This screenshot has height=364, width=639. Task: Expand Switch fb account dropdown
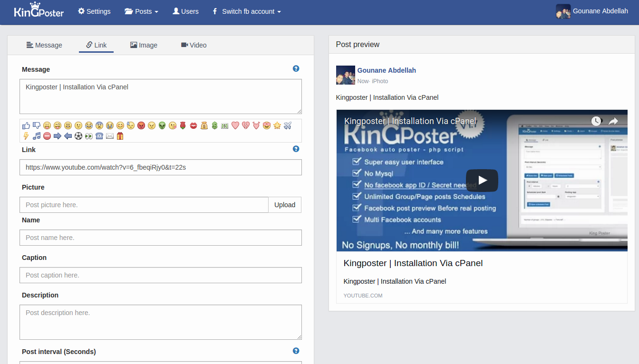(246, 11)
